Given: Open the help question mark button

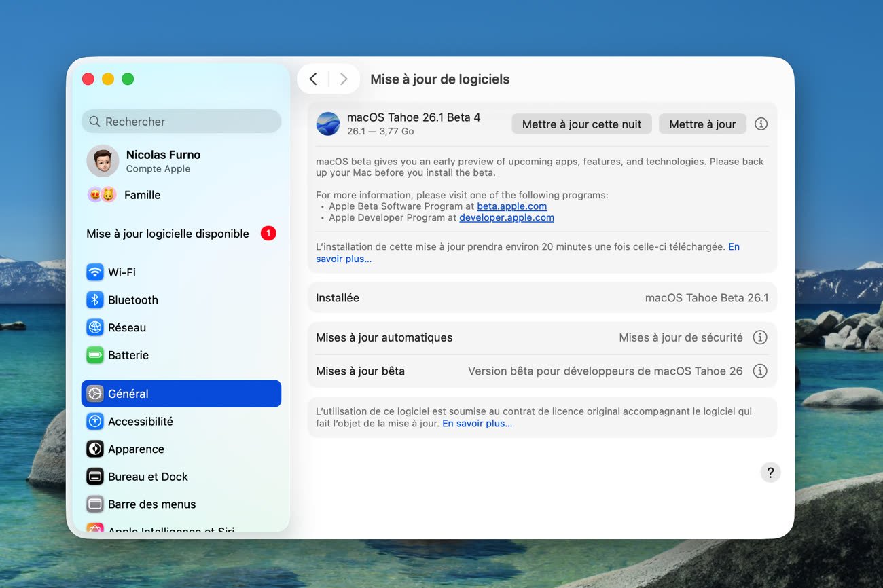Looking at the screenshot, I should (x=770, y=473).
